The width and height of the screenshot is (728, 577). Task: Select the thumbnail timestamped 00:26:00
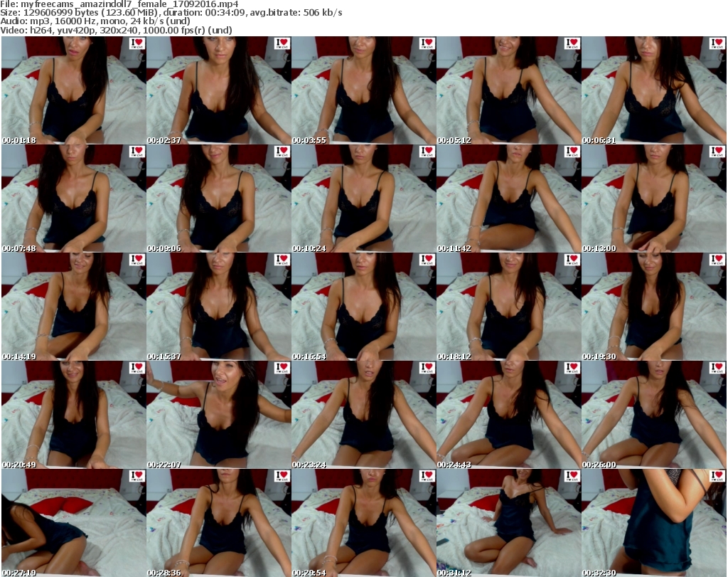[x=654, y=415]
